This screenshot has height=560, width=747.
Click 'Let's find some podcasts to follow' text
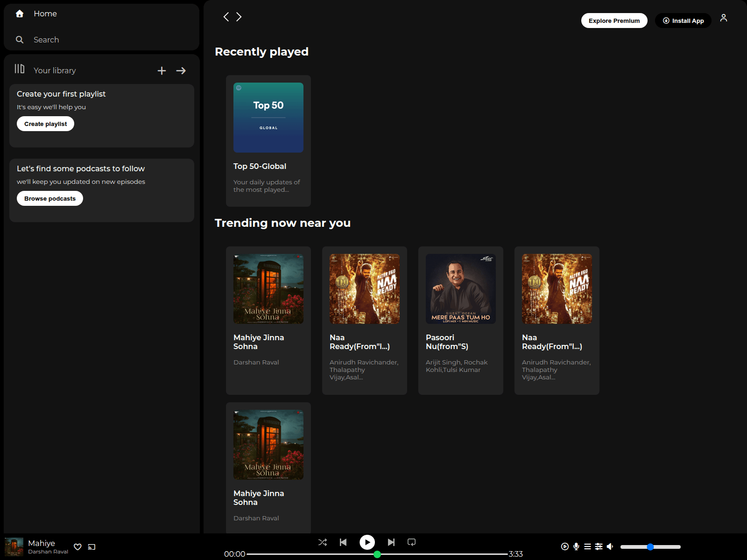pyautogui.click(x=81, y=168)
